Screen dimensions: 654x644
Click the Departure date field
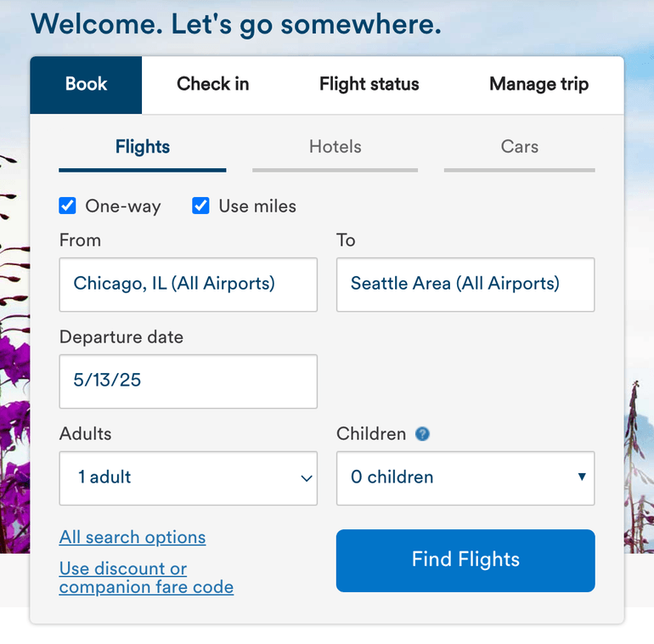[x=188, y=381]
